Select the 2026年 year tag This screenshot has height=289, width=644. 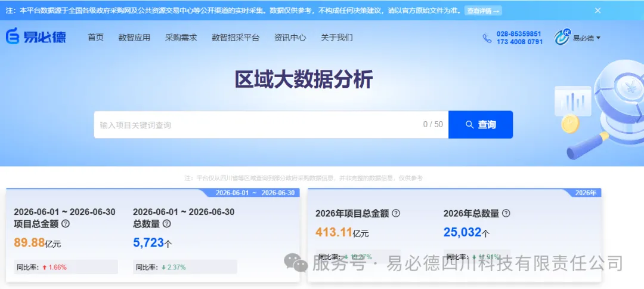point(586,193)
